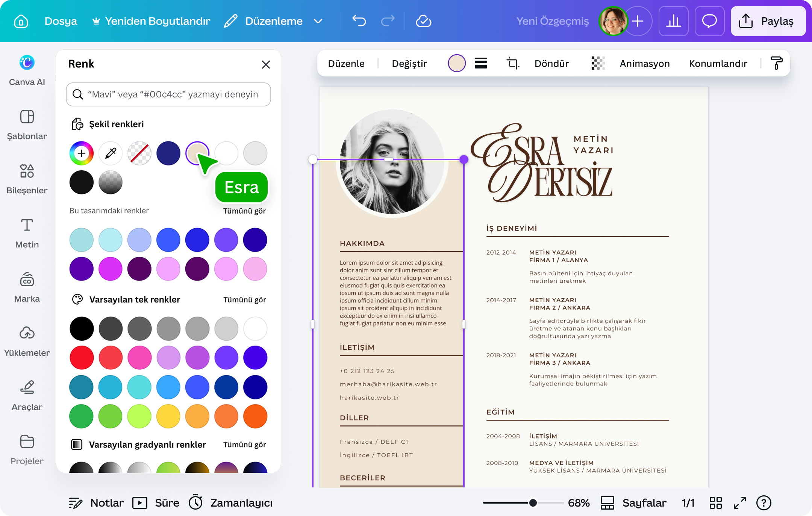The image size is (812, 516).
Task: Select the eyedropper color picker tool
Action: (111, 153)
